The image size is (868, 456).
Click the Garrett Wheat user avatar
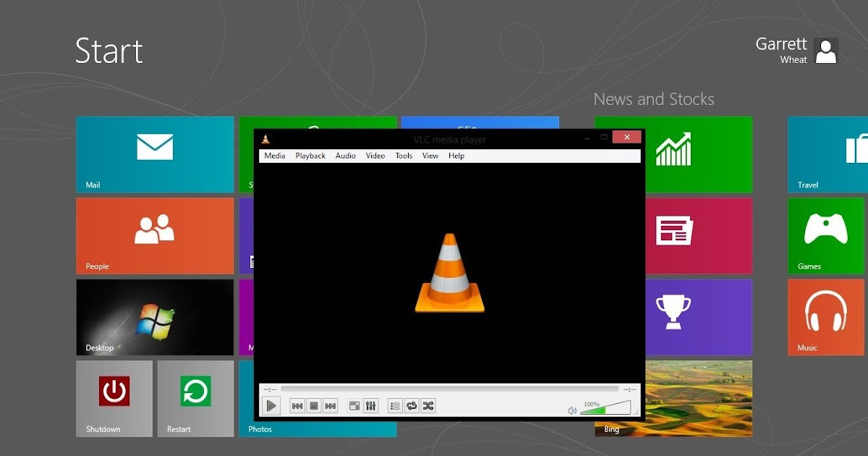pyautogui.click(x=826, y=51)
